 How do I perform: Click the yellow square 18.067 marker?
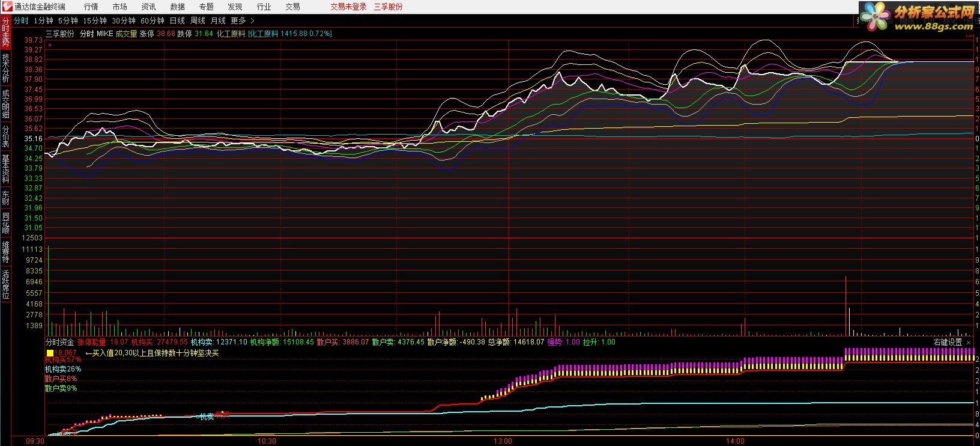coord(62,353)
